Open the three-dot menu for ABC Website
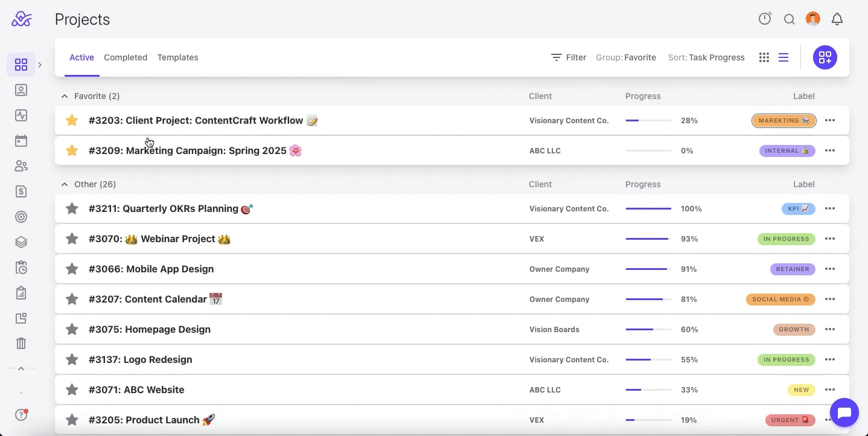 click(830, 390)
